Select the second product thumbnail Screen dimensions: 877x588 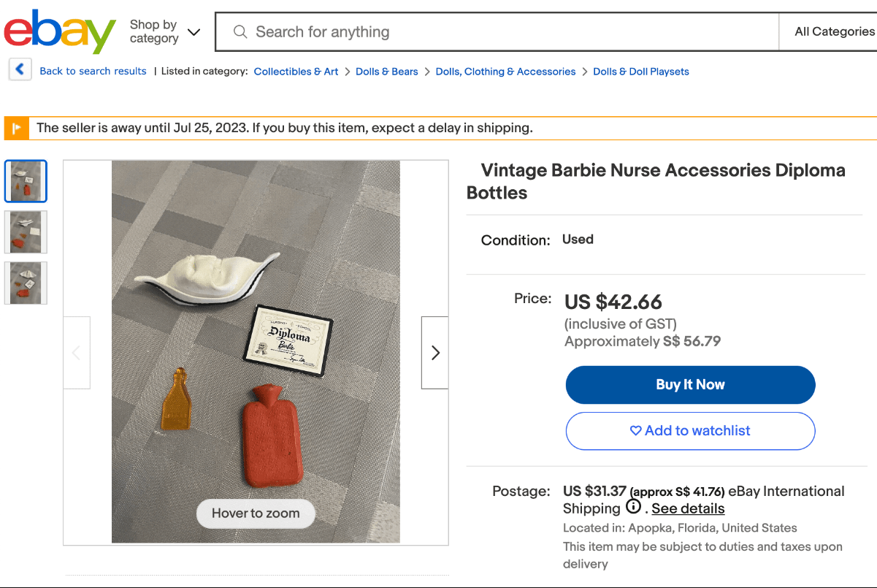(x=26, y=232)
